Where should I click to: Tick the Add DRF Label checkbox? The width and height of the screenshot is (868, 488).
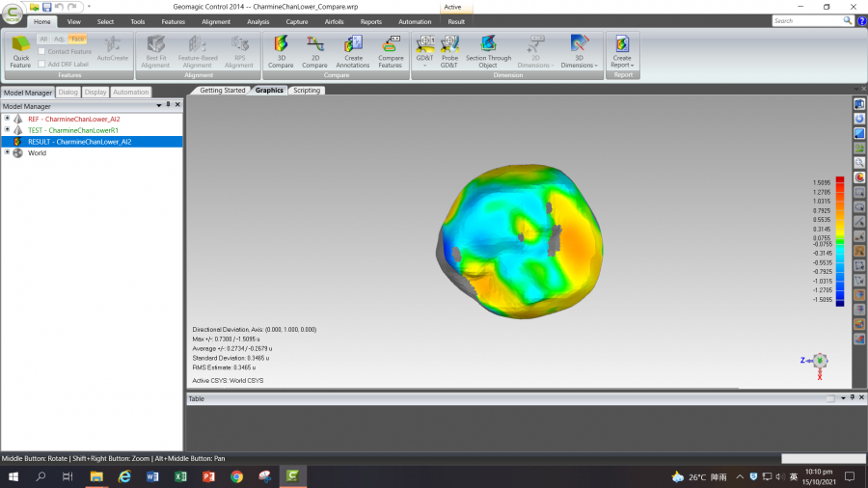[x=42, y=64]
